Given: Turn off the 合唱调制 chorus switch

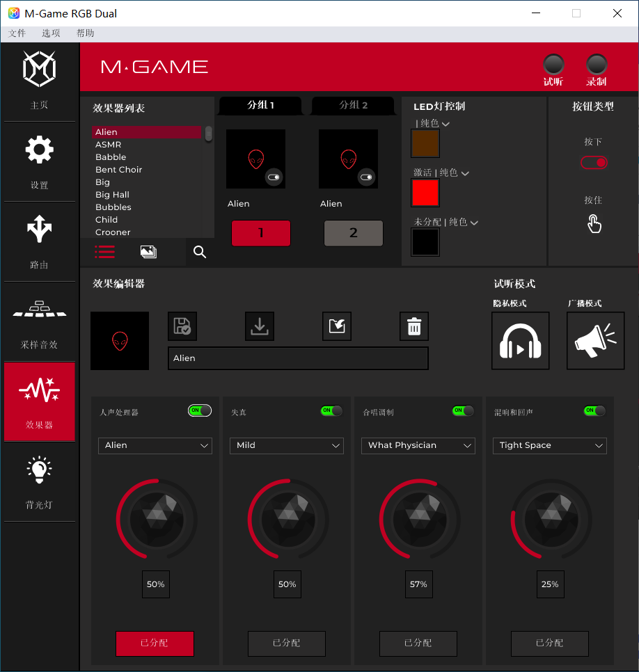Looking at the screenshot, I should click(463, 410).
